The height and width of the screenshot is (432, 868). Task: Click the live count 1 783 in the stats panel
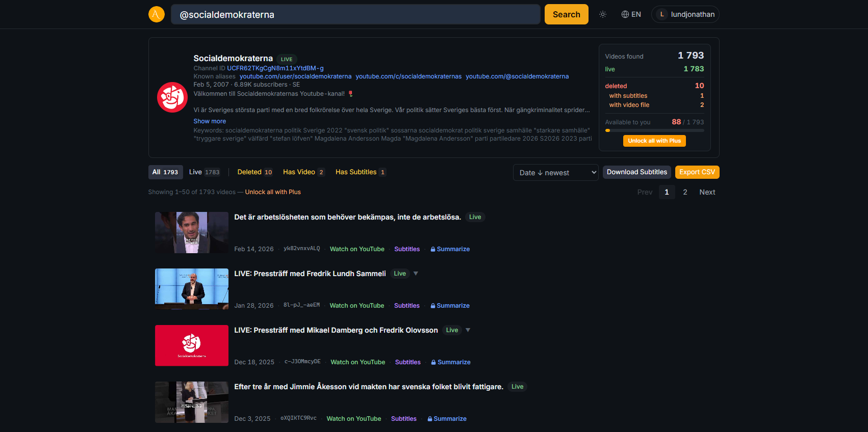[x=694, y=69]
